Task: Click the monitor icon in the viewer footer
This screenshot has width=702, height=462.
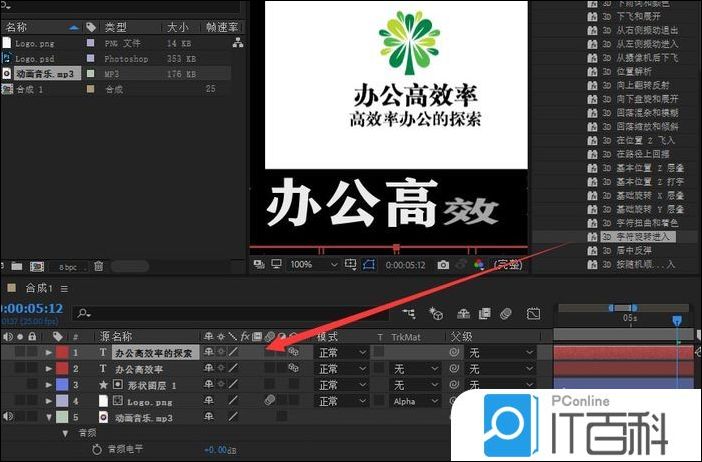Action: point(276,264)
